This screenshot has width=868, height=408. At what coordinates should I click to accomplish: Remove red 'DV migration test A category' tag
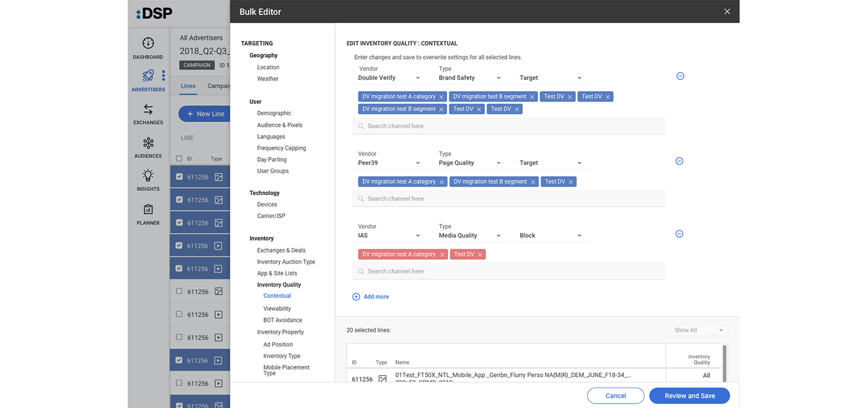coord(442,255)
